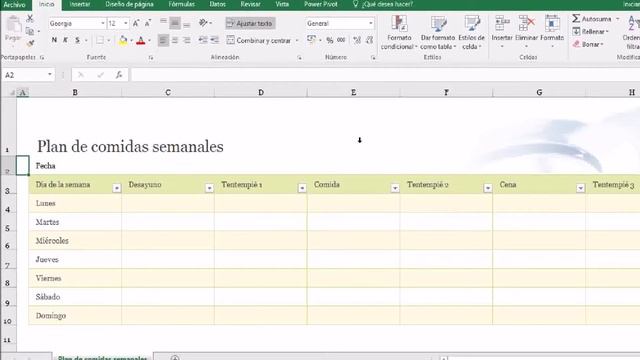640x360 pixels.
Task: Open Formato condicional menu
Action: [399, 33]
